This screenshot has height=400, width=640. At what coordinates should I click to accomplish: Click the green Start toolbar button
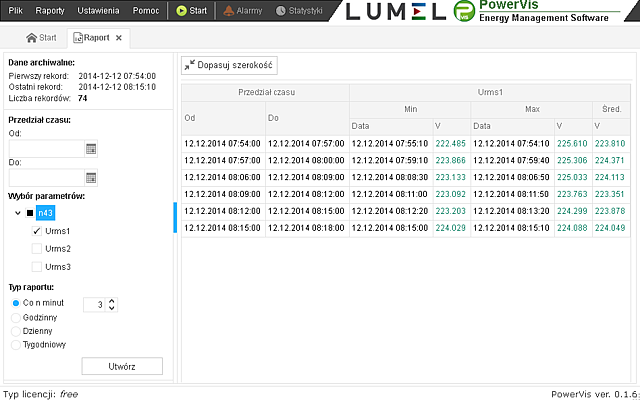(191, 11)
